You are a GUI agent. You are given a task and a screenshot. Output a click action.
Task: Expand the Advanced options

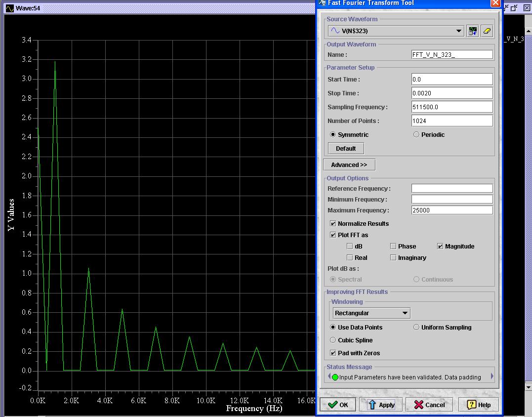[349, 165]
